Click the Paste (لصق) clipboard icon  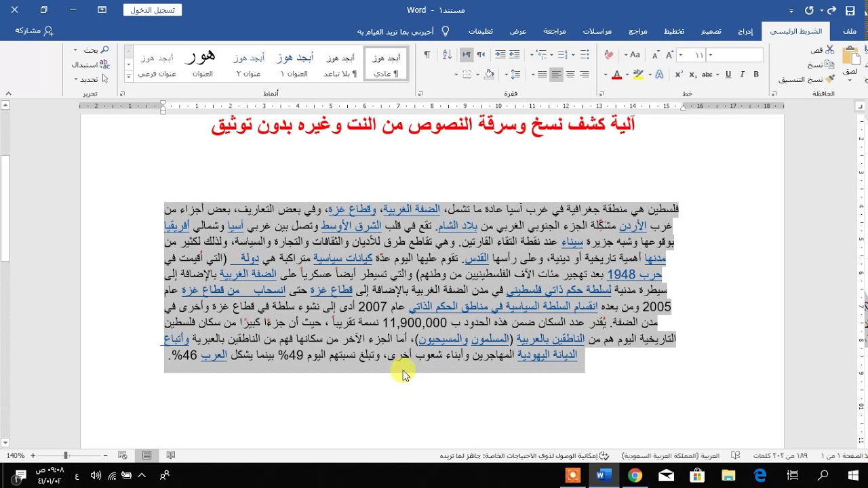click(x=851, y=56)
